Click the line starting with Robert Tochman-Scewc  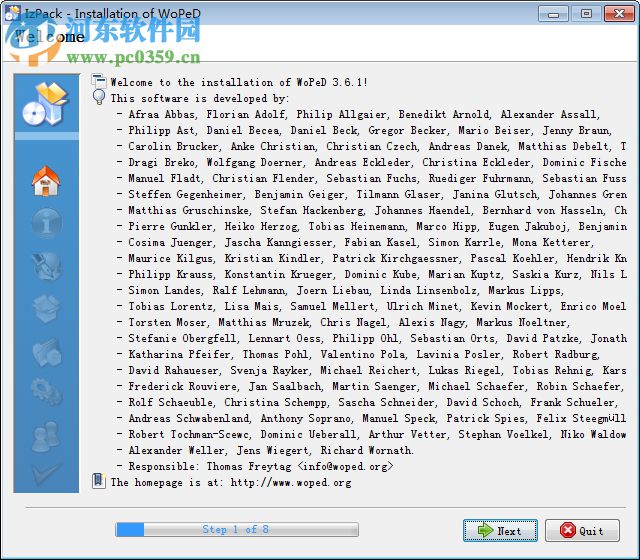coord(371,434)
